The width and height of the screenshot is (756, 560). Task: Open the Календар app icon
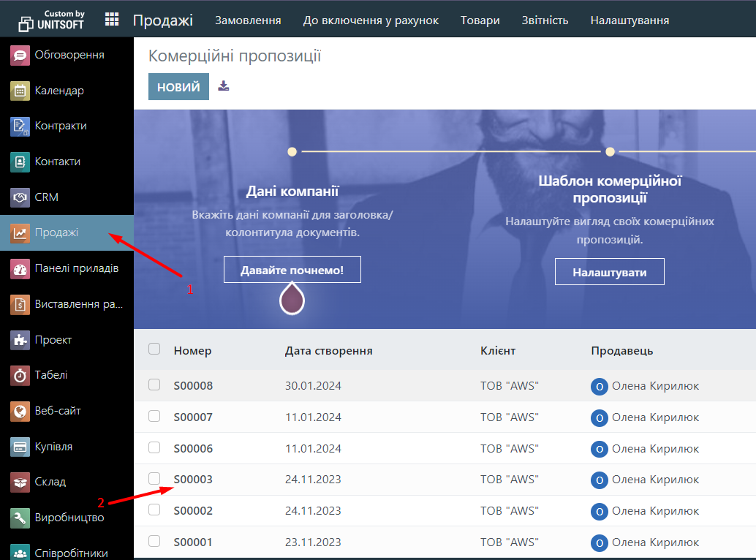click(x=20, y=91)
